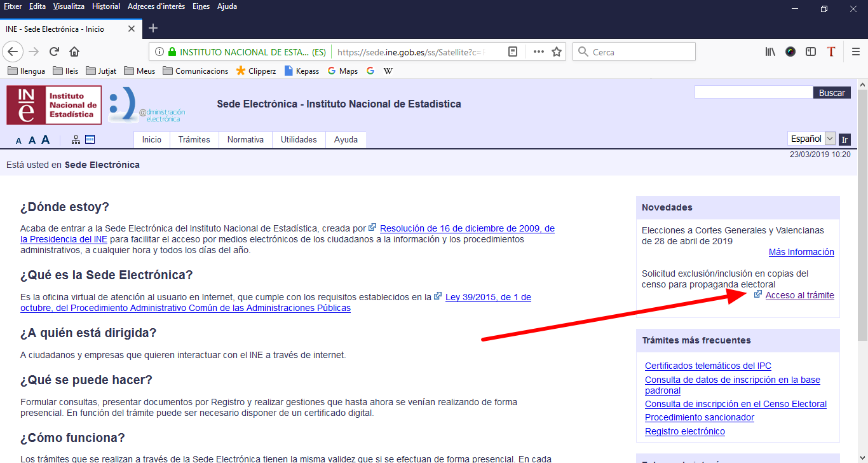Click the browser reload button
The image size is (868, 463).
(x=55, y=52)
